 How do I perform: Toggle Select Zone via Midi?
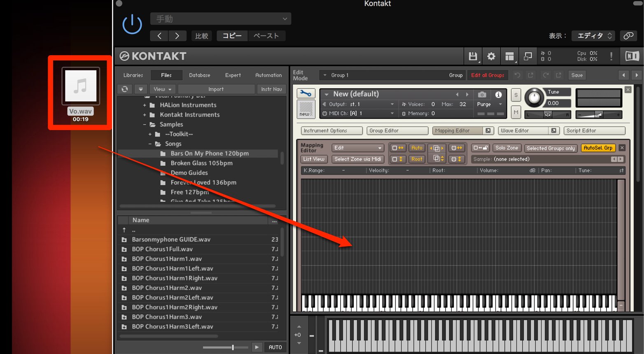pos(358,159)
